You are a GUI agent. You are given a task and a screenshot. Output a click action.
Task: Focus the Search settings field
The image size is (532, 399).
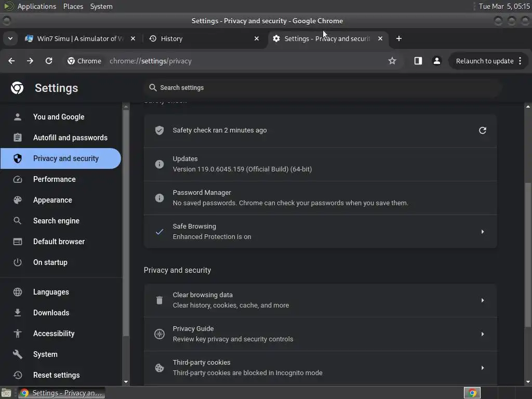(x=322, y=87)
